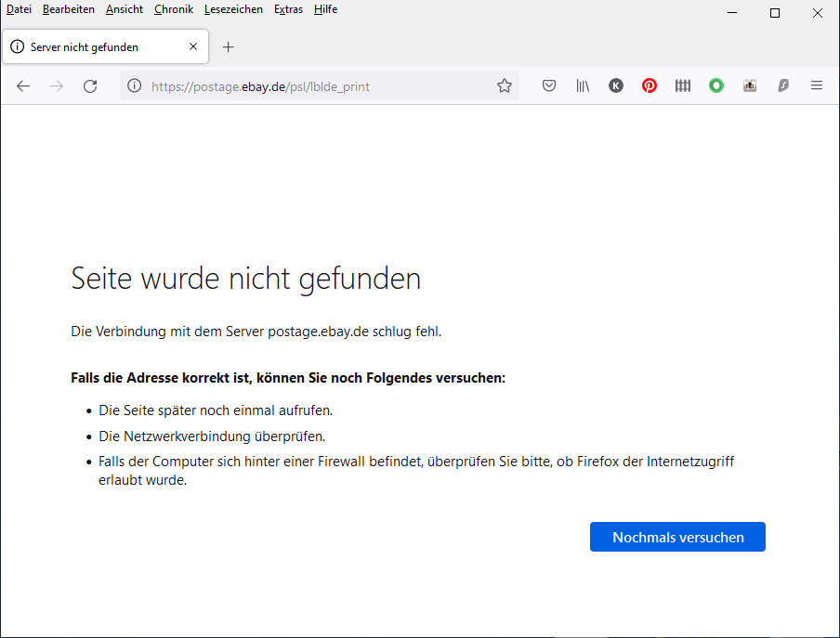The width and height of the screenshot is (840, 638).
Task: Show site information for connection
Action: pos(135,86)
